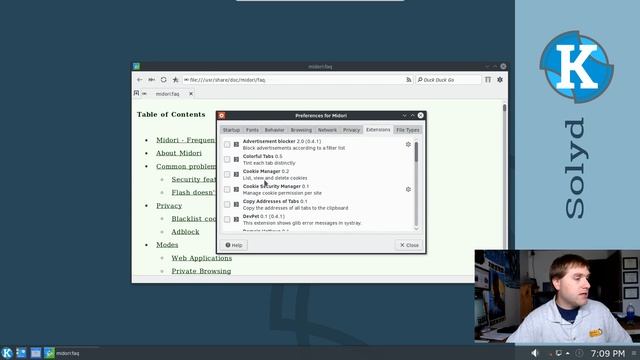Switch to the Browsing tab
The height and width of the screenshot is (360, 640).
click(x=301, y=130)
